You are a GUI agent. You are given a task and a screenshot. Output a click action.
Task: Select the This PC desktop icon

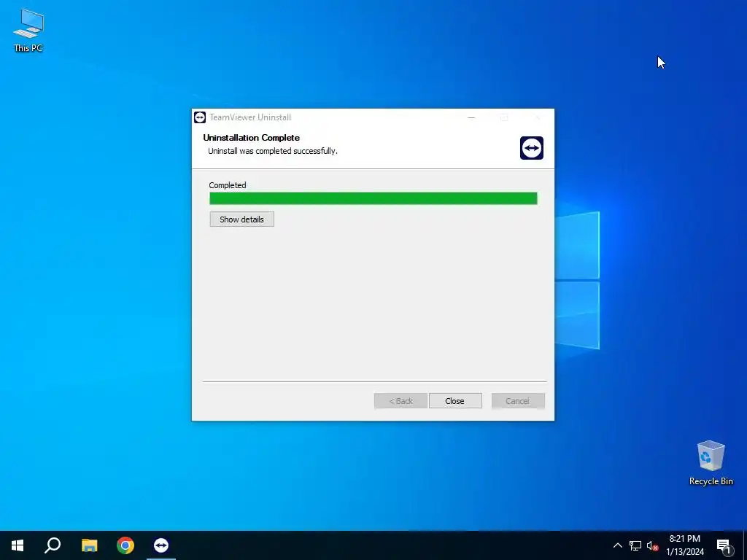tap(28, 31)
